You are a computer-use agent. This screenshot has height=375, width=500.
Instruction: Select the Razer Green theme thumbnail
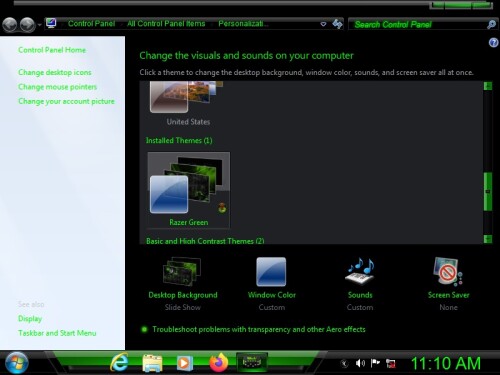pyautogui.click(x=189, y=190)
